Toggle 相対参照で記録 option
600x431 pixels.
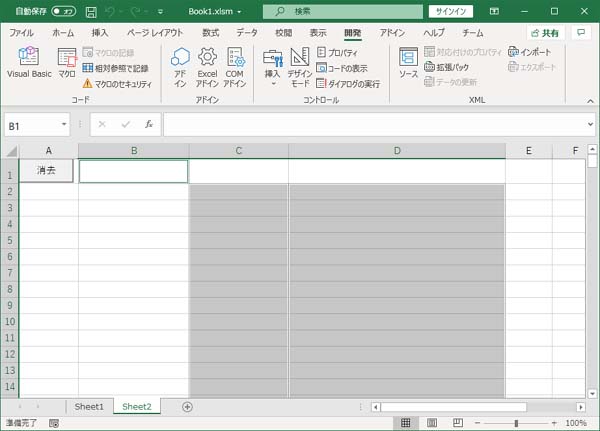pyautogui.click(x=120, y=68)
